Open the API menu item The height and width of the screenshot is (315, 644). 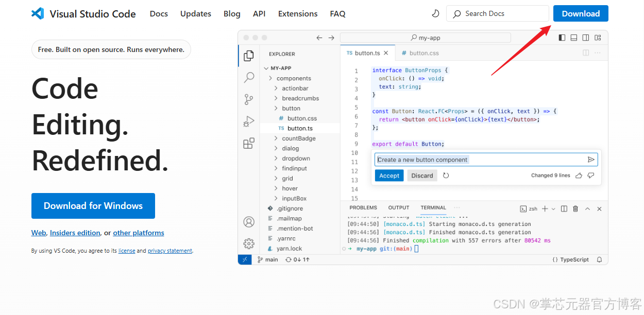coord(259,14)
